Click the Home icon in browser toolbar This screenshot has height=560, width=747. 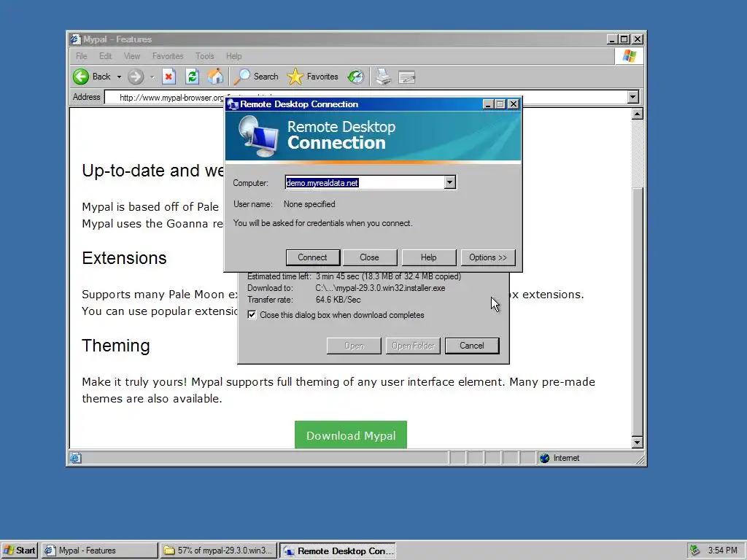215,77
